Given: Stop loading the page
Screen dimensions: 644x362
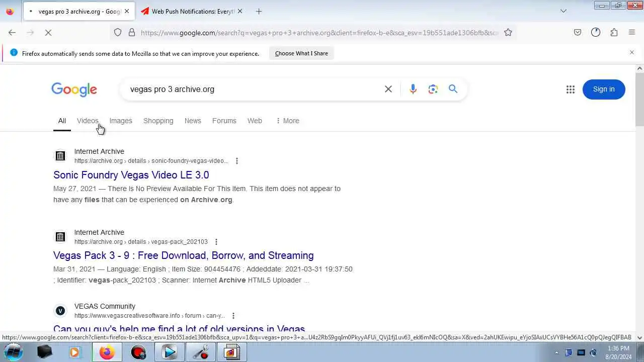Looking at the screenshot, I should point(48,33).
